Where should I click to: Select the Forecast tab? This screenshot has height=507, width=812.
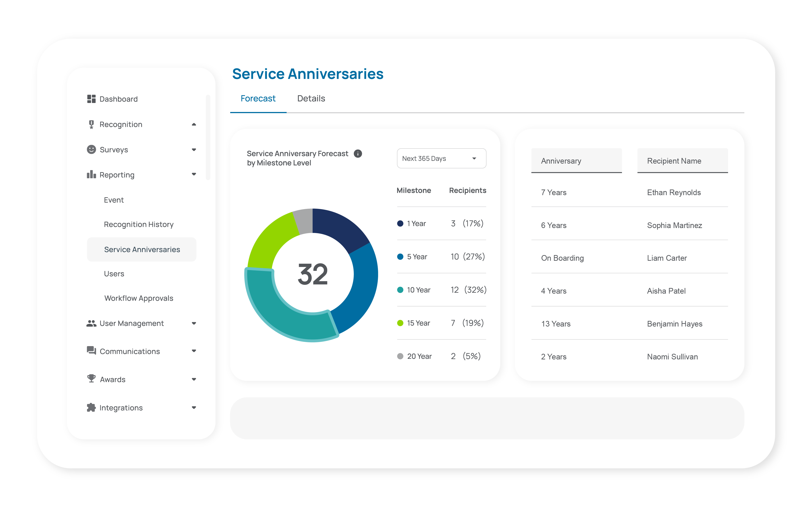click(x=258, y=99)
